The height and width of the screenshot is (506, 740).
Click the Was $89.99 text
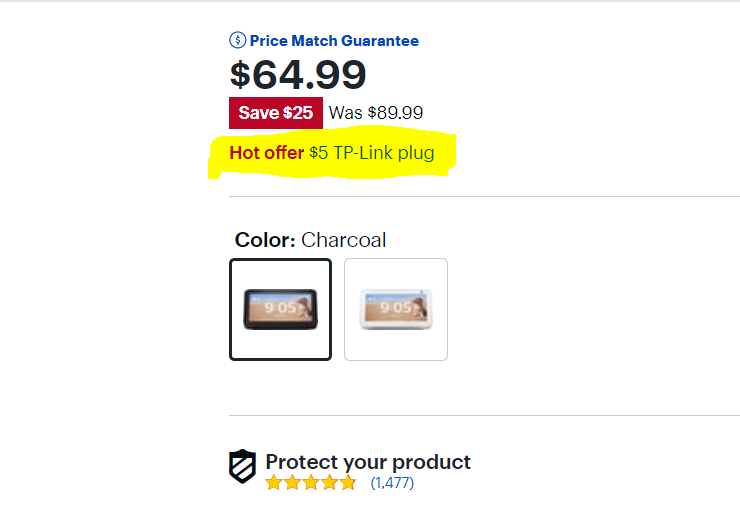[376, 113]
